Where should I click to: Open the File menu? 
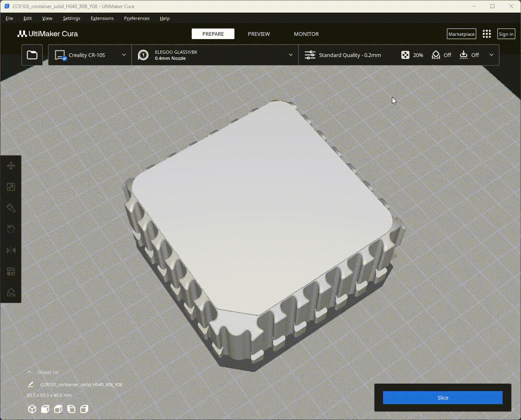point(9,18)
